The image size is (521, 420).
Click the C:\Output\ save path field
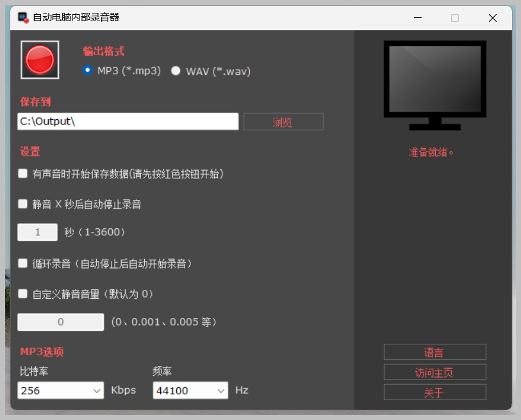pos(128,121)
